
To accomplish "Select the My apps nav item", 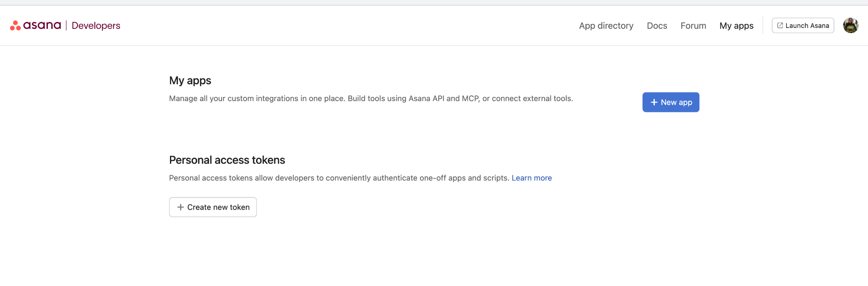I will click(x=736, y=26).
